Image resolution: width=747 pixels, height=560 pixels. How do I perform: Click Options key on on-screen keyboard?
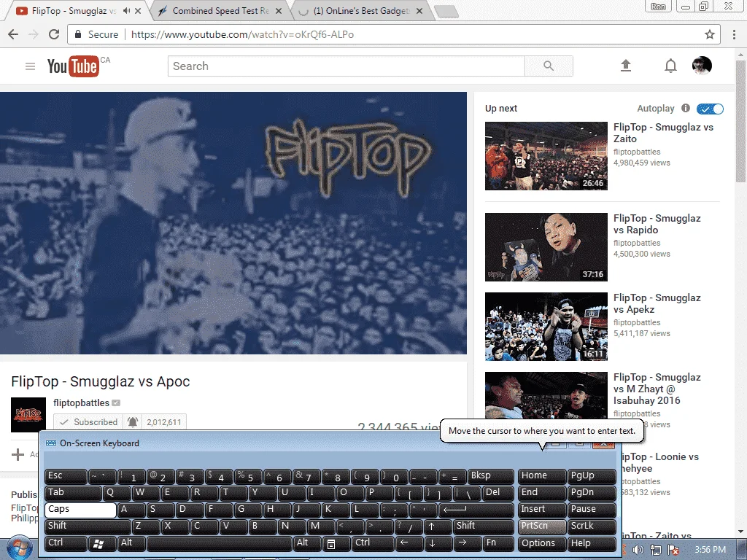click(542, 543)
